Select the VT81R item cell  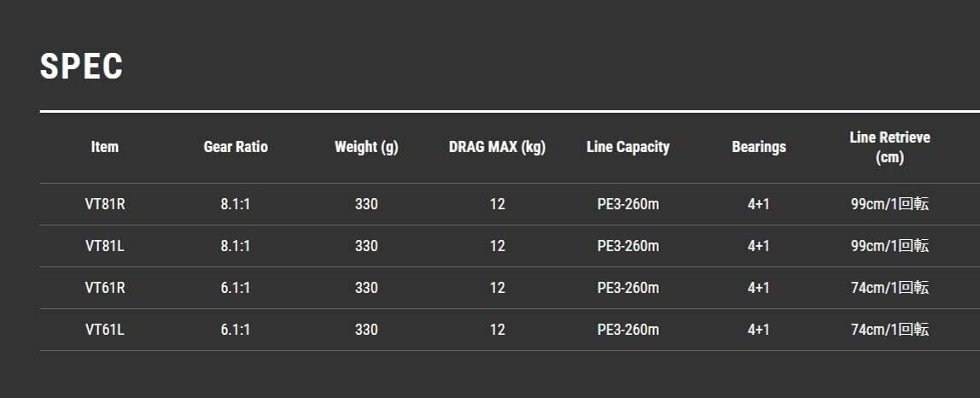click(x=105, y=204)
